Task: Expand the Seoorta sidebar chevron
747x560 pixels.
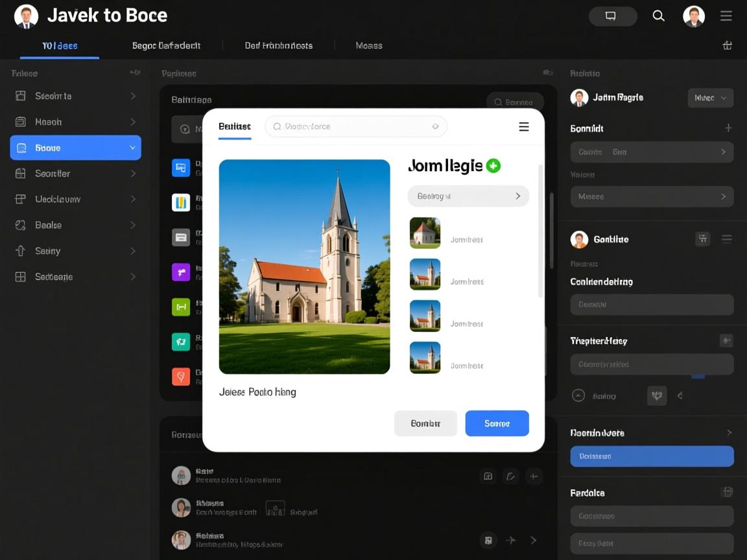Action: point(132,96)
